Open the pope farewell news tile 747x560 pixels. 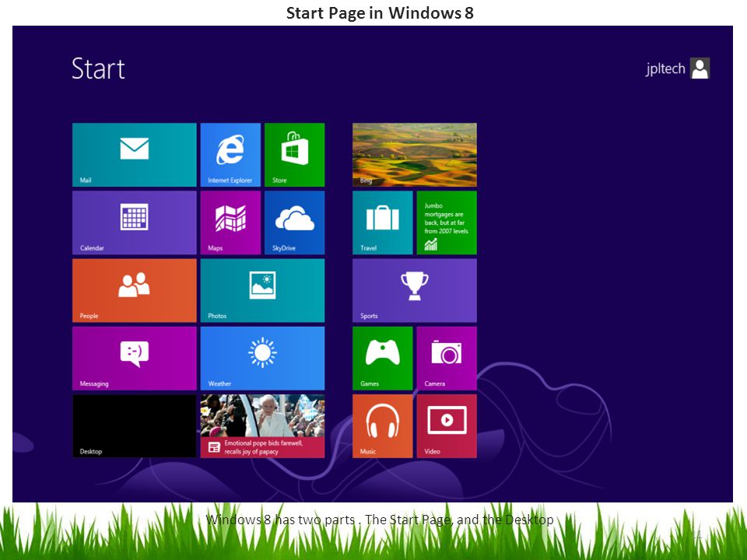tap(262, 426)
